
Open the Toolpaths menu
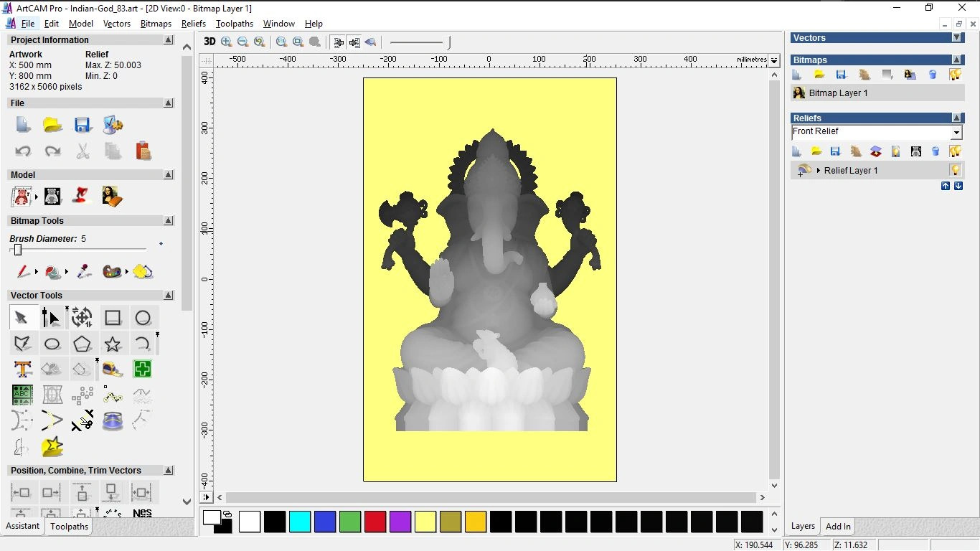click(x=234, y=24)
